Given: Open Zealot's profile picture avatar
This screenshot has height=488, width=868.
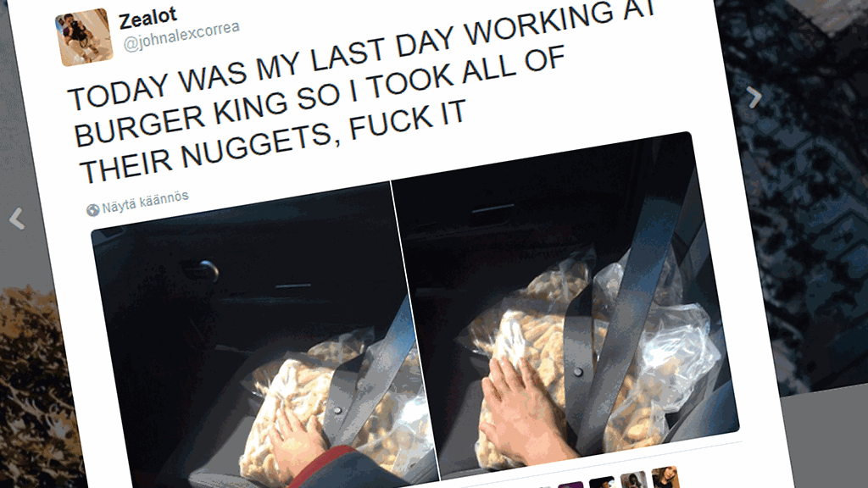Looking at the screenshot, I should tap(84, 37).
